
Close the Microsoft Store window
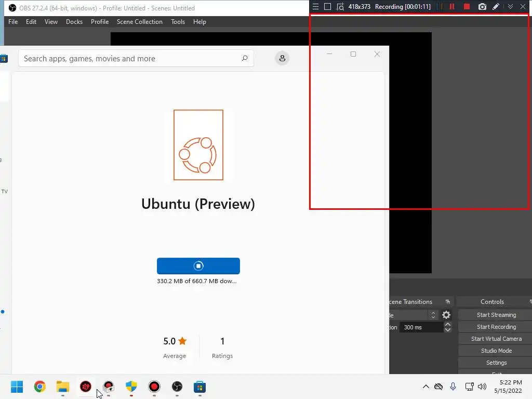click(377, 54)
